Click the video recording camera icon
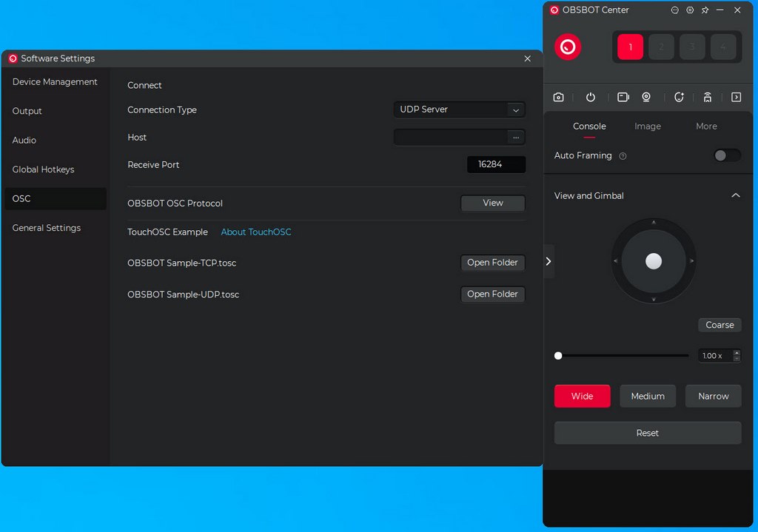758x532 pixels. [x=623, y=97]
